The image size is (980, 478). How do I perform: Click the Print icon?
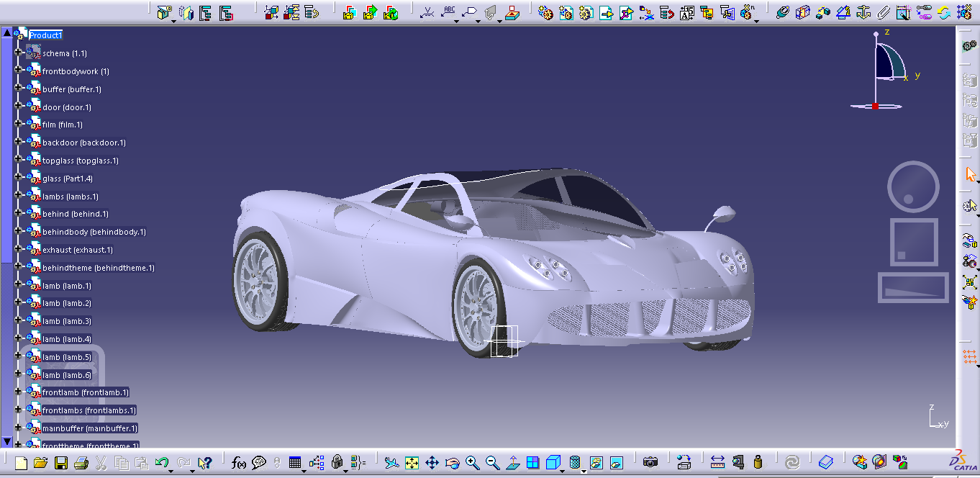pos(81,462)
